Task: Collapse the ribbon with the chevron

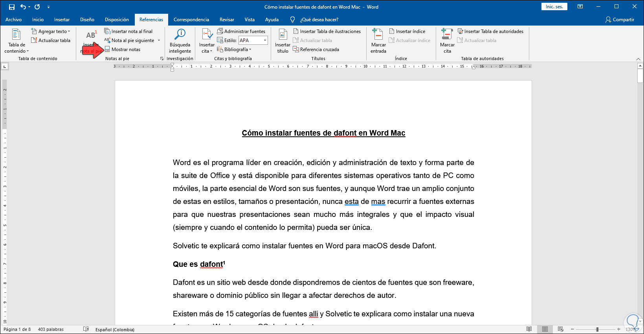Action: click(638, 59)
